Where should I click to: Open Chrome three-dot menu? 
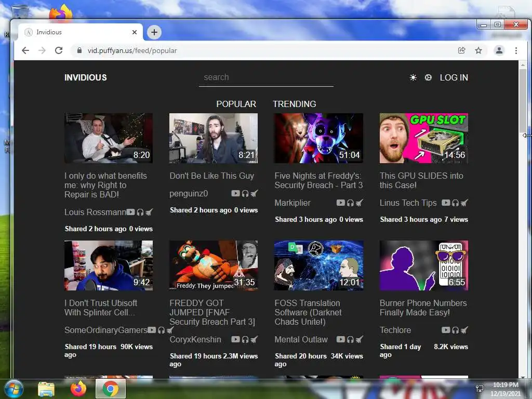pos(516,50)
